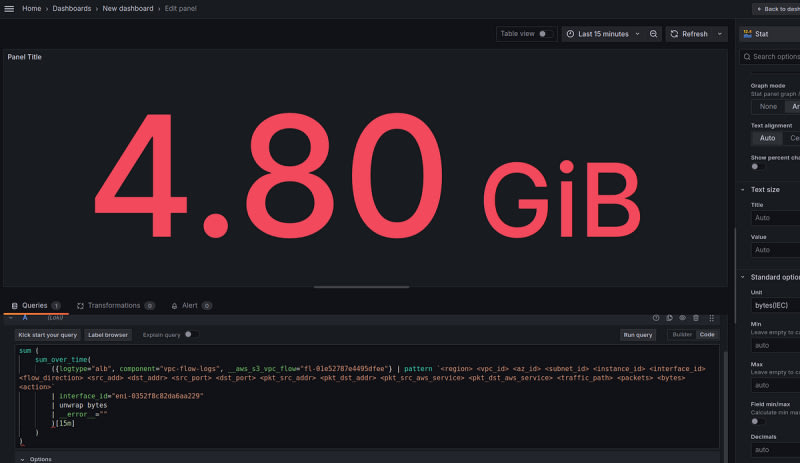
Task: Hide query A with the eye icon
Action: click(x=683, y=317)
